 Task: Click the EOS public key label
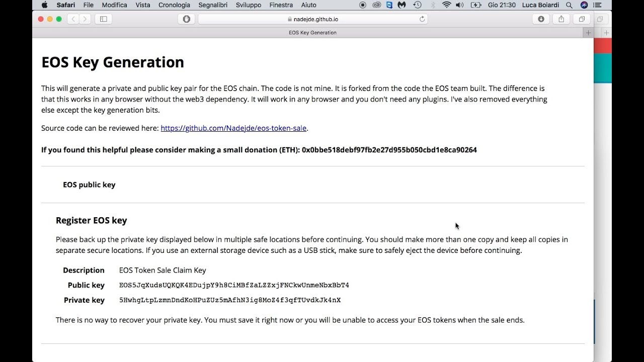coord(89,185)
